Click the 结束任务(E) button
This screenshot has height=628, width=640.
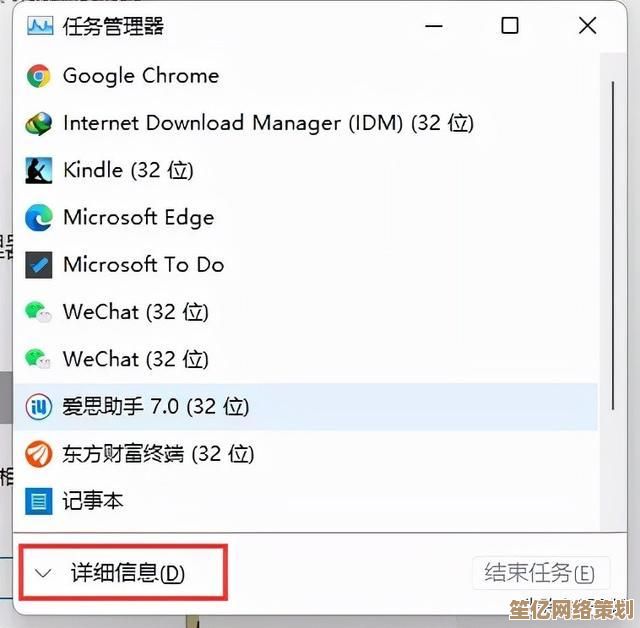tap(541, 573)
